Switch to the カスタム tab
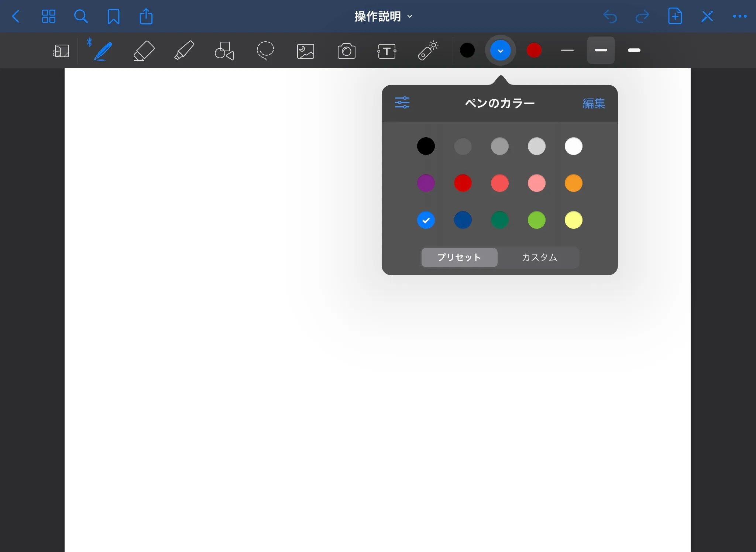 tap(539, 257)
